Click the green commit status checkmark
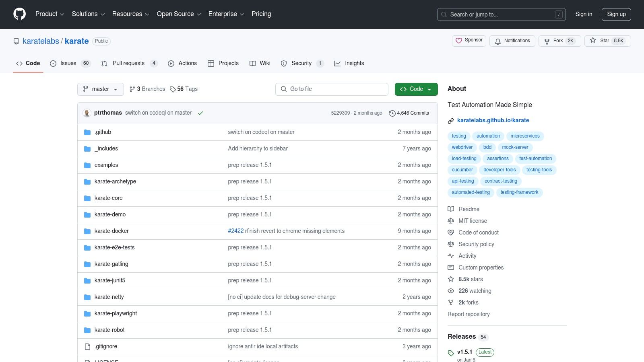Viewport: 644px width, 362px height. (x=200, y=113)
